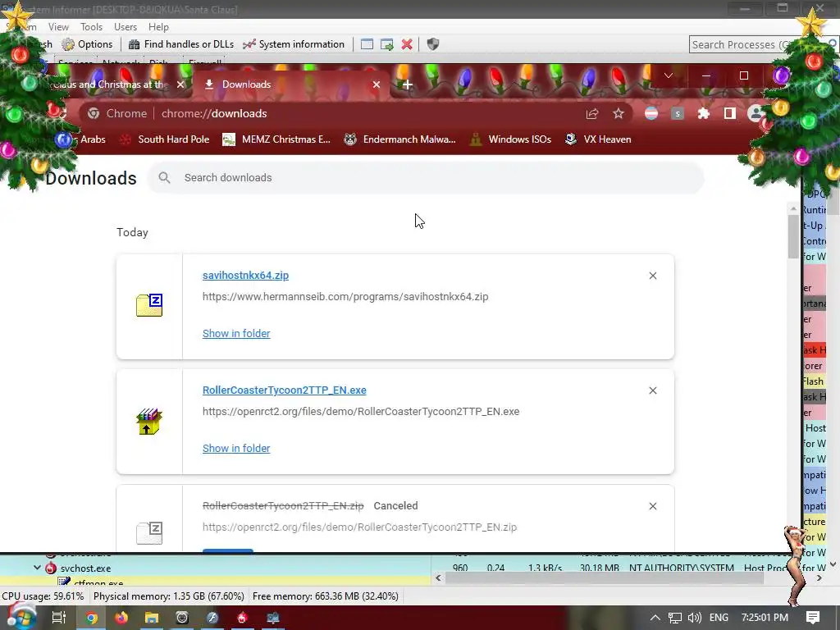Open the Help menu in System Informer
The height and width of the screenshot is (630, 840).
158,27
